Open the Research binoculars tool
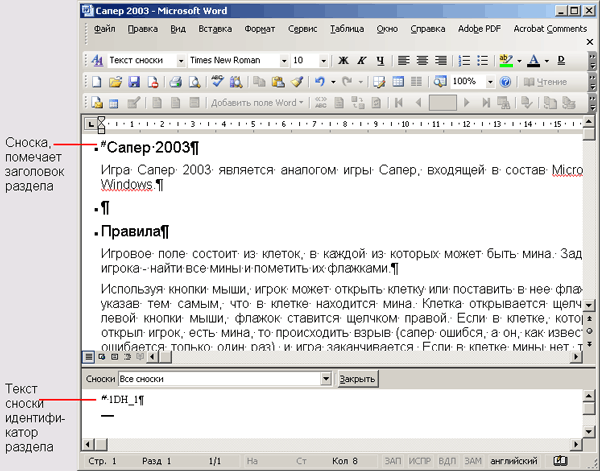The image size is (600, 471). pos(236,82)
